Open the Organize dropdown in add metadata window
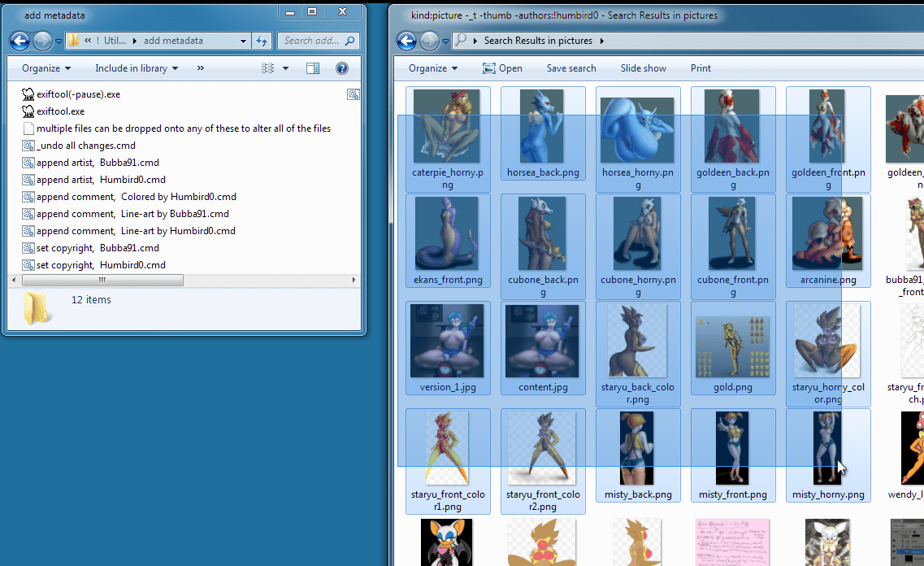The height and width of the screenshot is (566, 924). point(46,68)
